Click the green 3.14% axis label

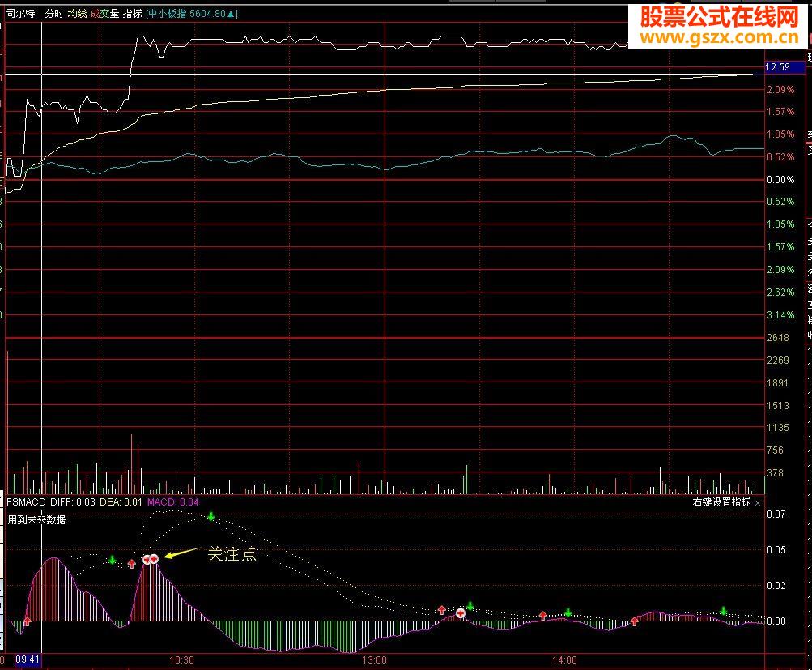(780, 315)
